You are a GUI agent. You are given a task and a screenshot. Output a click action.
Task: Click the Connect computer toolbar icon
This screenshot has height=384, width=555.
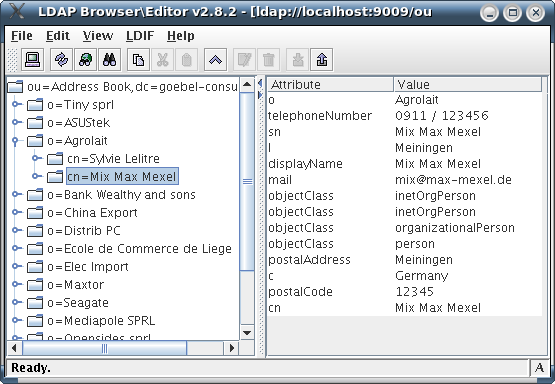click(33, 59)
